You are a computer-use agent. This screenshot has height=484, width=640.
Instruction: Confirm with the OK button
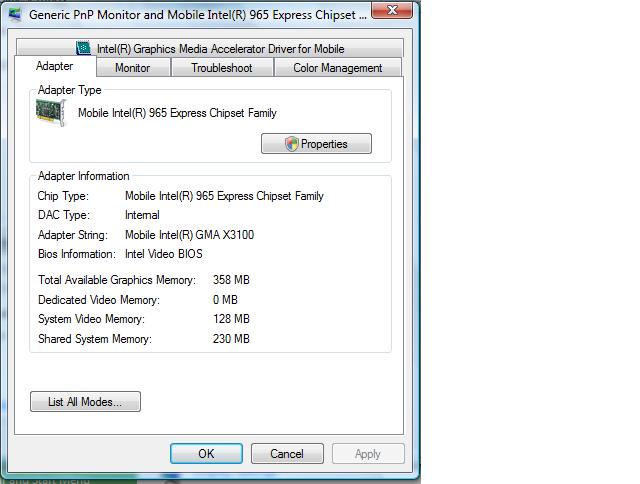click(x=207, y=454)
